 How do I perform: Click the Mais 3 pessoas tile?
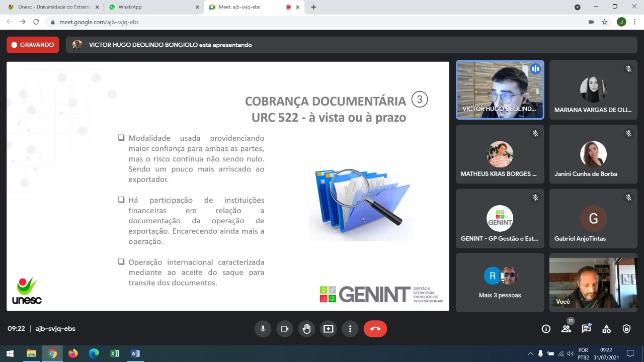[x=500, y=282]
